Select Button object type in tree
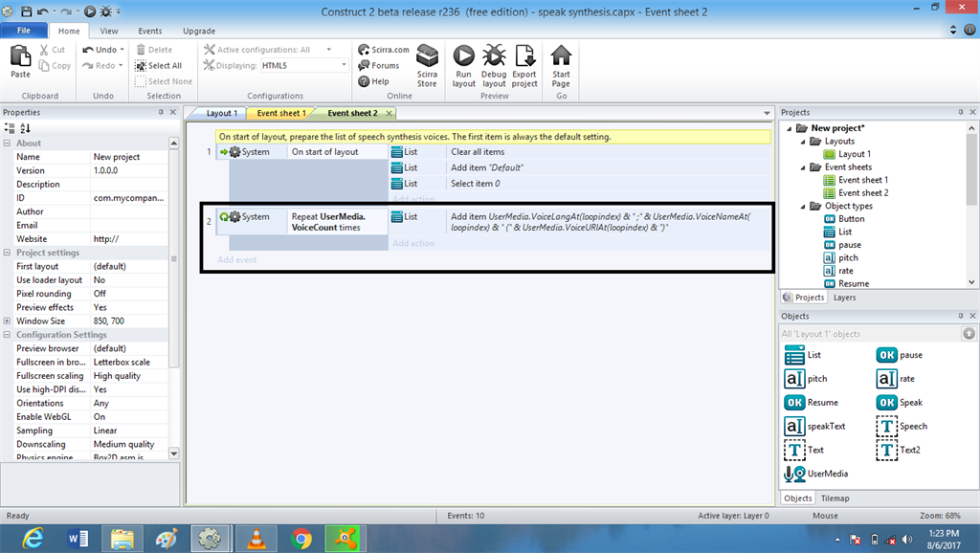Screen dimensions: 980x553 click(851, 219)
